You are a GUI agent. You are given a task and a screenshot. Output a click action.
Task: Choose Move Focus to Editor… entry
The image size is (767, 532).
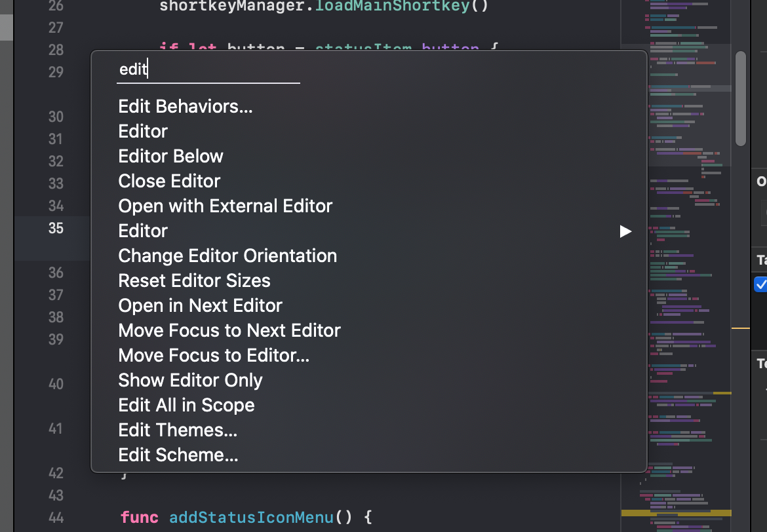214,355
